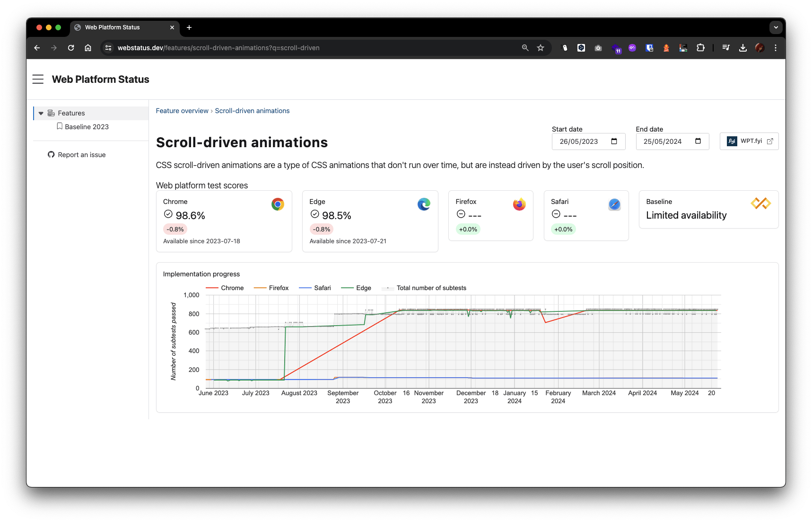Open a new browser tab
This screenshot has width=812, height=522.
pos(189,27)
